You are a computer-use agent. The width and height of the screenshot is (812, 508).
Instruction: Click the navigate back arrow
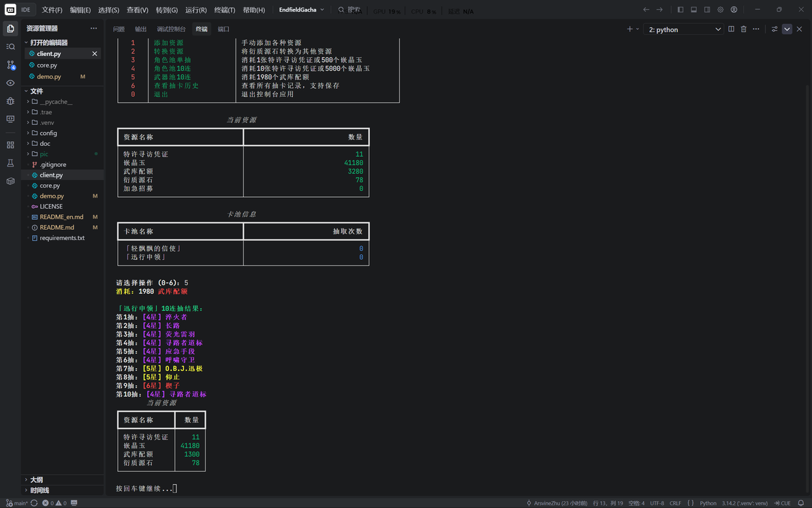(x=646, y=10)
